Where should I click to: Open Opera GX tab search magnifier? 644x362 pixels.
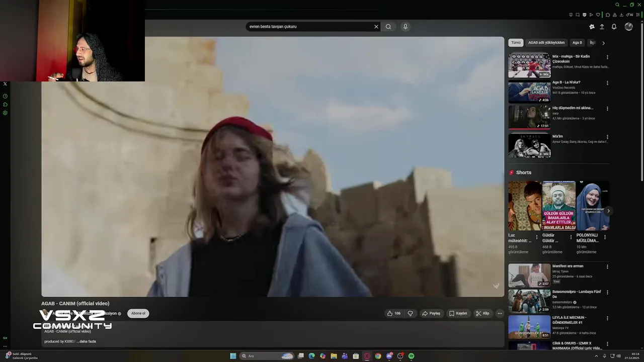click(617, 5)
